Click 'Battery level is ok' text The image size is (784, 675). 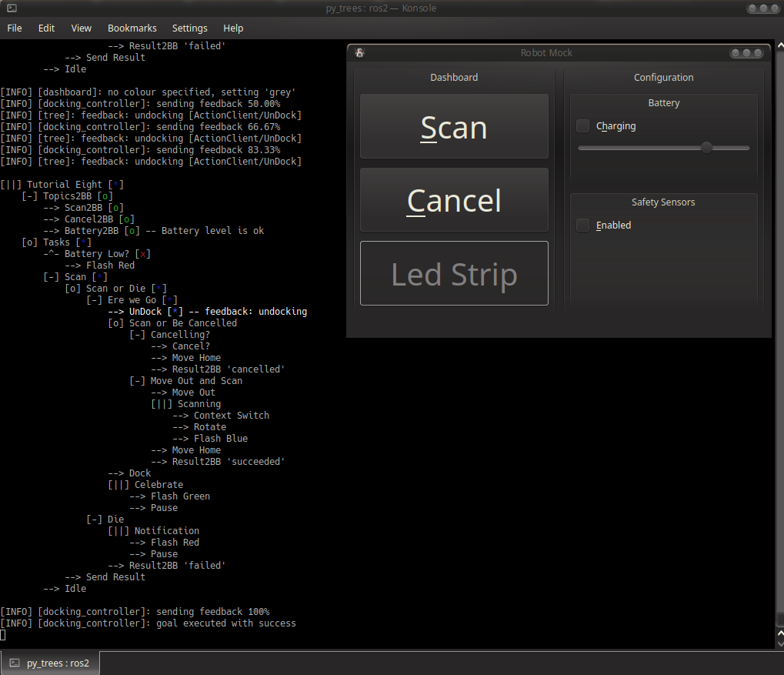(212, 231)
